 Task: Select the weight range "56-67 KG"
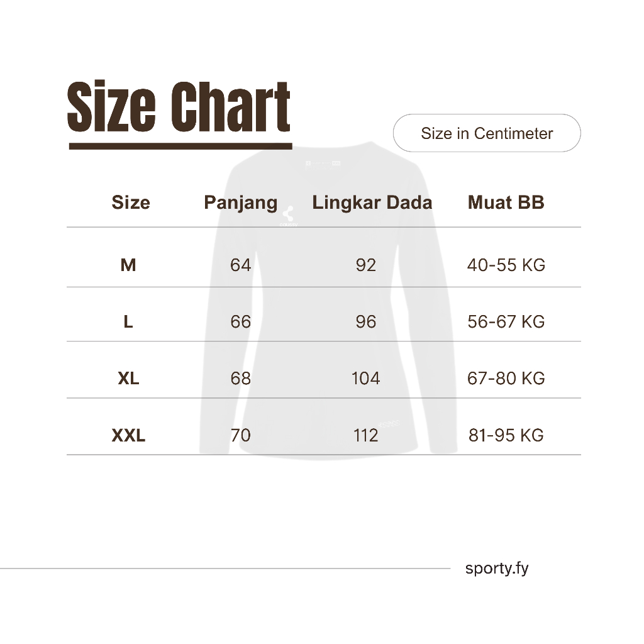pyautogui.click(x=506, y=322)
